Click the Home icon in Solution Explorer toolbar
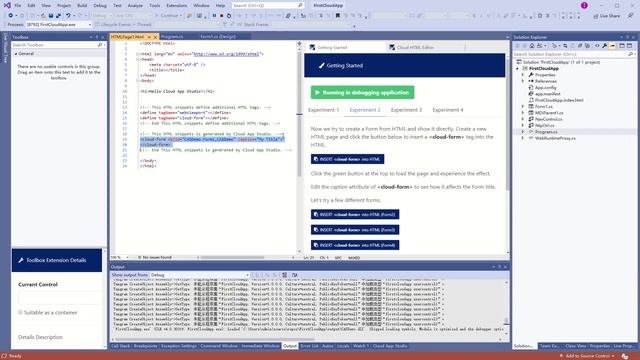 532,46
